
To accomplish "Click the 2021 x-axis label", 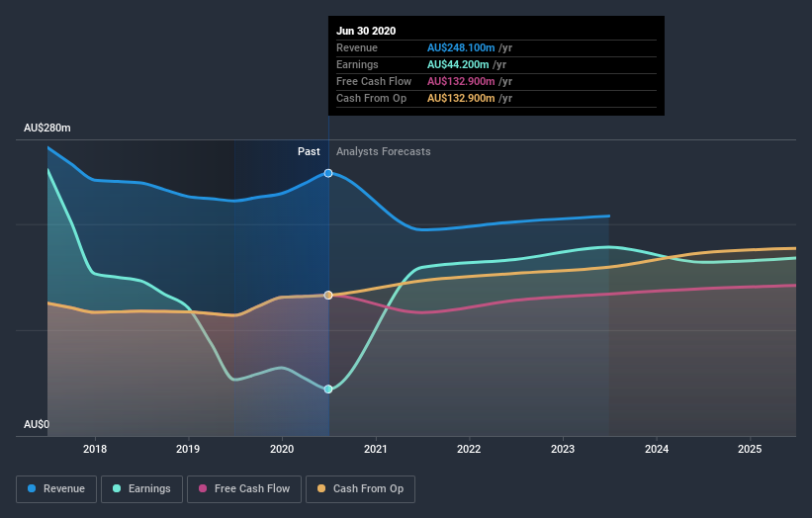I will [376, 449].
